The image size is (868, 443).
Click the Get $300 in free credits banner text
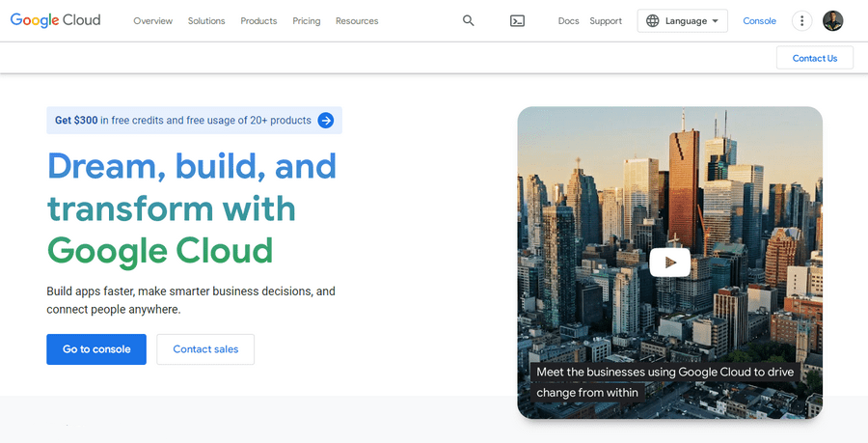pyautogui.click(x=183, y=121)
